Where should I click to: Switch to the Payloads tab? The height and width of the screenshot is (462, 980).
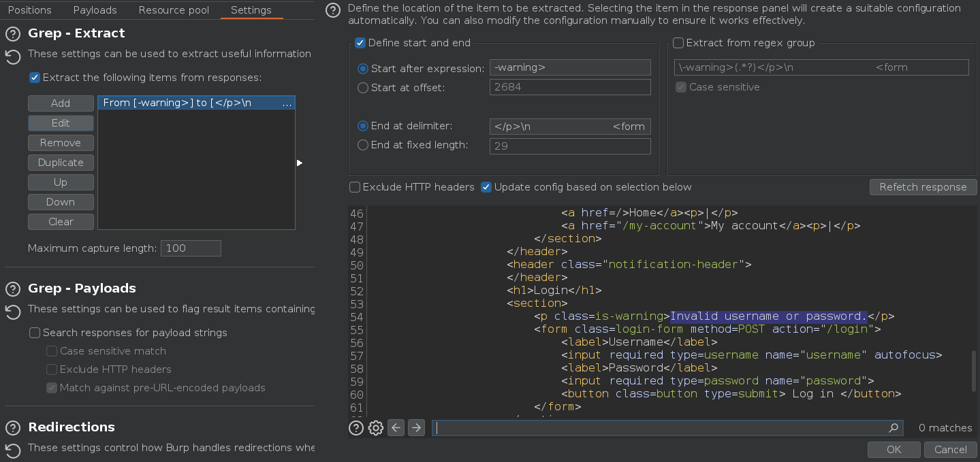pyautogui.click(x=95, y=10)
